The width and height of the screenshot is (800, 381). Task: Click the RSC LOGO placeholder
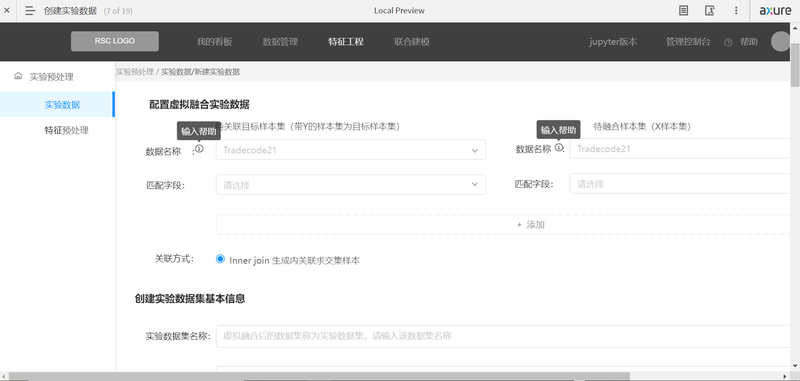point(115,41)
